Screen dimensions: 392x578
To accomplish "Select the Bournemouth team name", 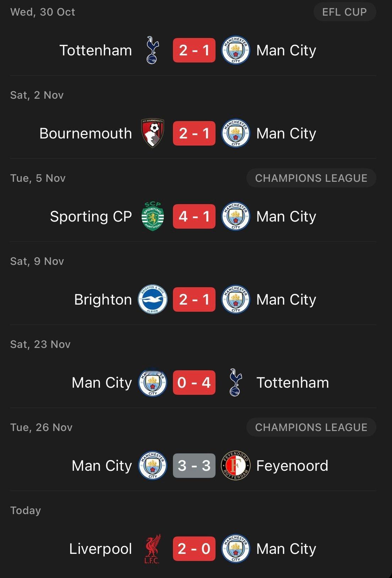I will tap(86, 133).
